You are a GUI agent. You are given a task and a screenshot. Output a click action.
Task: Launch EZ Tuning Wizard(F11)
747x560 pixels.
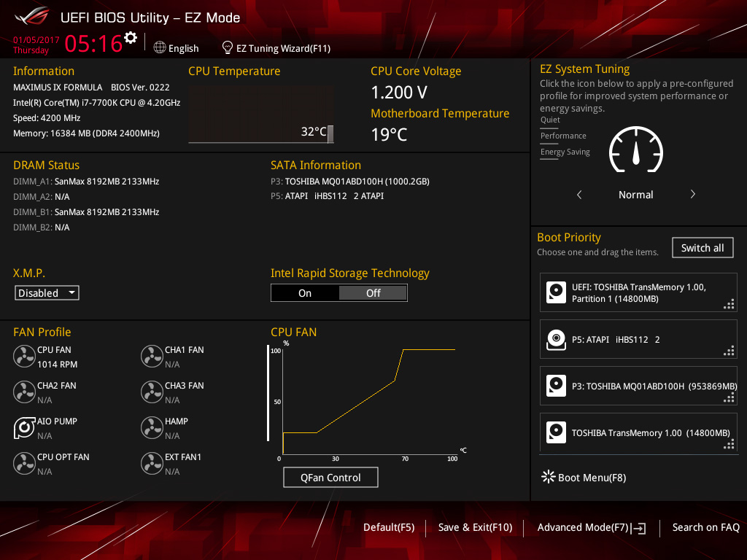pyautogui.click(x=283, y=48)
